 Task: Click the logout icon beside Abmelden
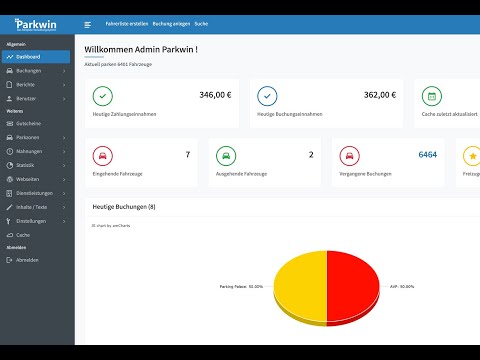pos(10,260)
